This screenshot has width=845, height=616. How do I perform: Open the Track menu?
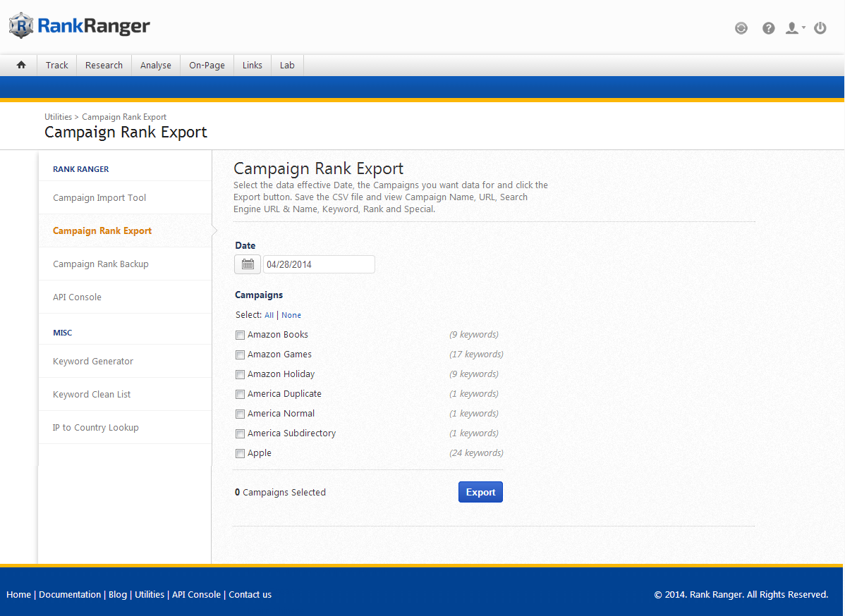(x=57, y=65)
